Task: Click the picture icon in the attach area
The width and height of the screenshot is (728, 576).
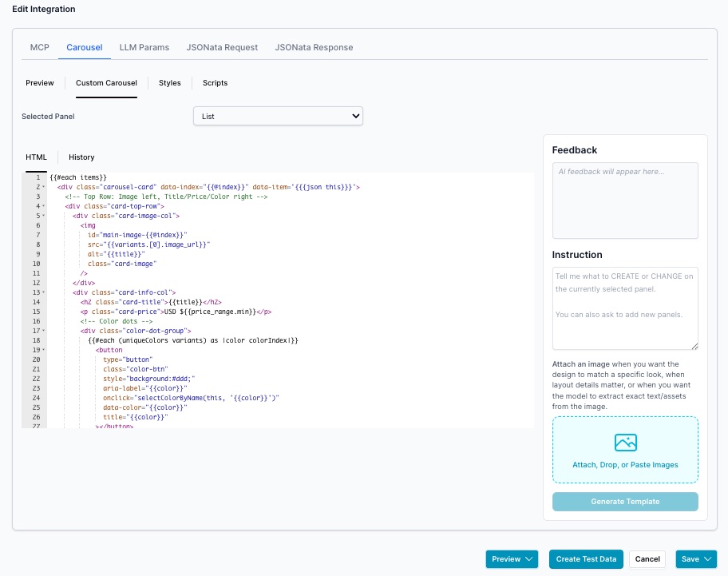Action: tap(625, 442)
